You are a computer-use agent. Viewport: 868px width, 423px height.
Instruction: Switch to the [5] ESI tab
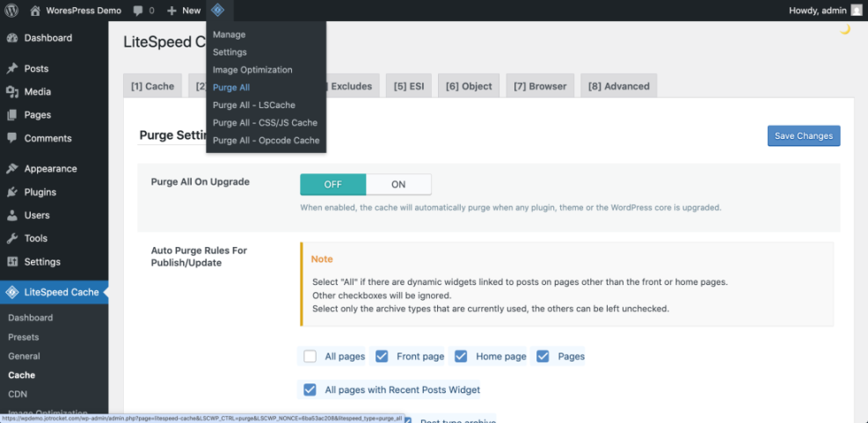[x=409, y=86]
